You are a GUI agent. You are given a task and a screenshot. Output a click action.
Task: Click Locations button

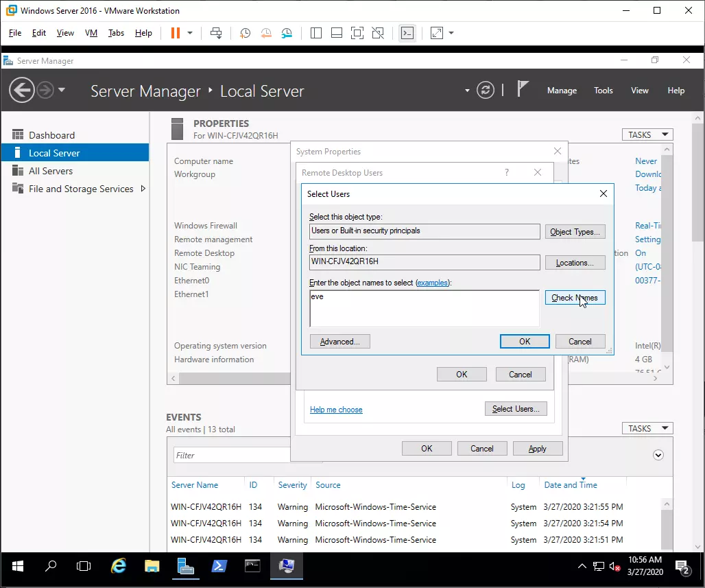click(575, 263)
